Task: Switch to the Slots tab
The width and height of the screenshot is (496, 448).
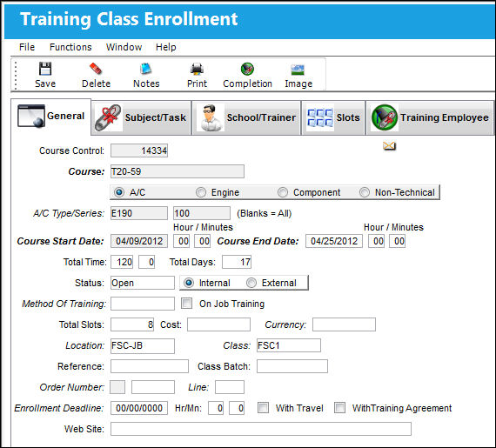Action: point(333,117)
